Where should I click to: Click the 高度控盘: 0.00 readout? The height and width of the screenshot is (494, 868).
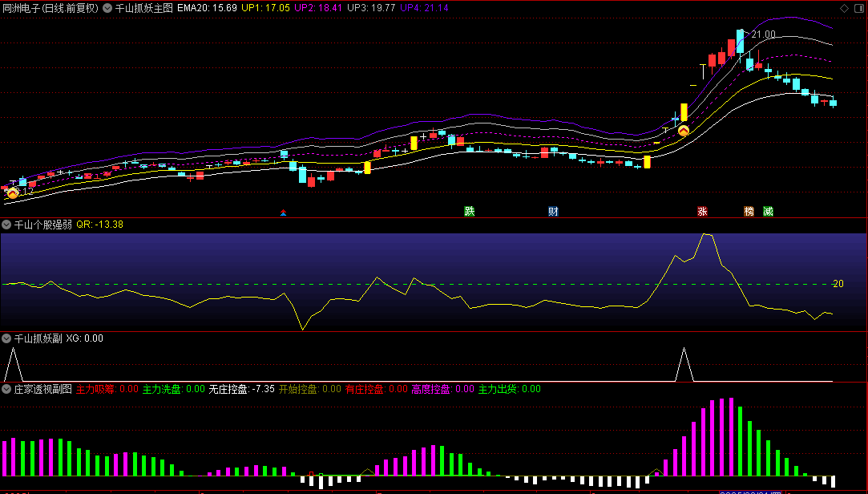[443, 389]
